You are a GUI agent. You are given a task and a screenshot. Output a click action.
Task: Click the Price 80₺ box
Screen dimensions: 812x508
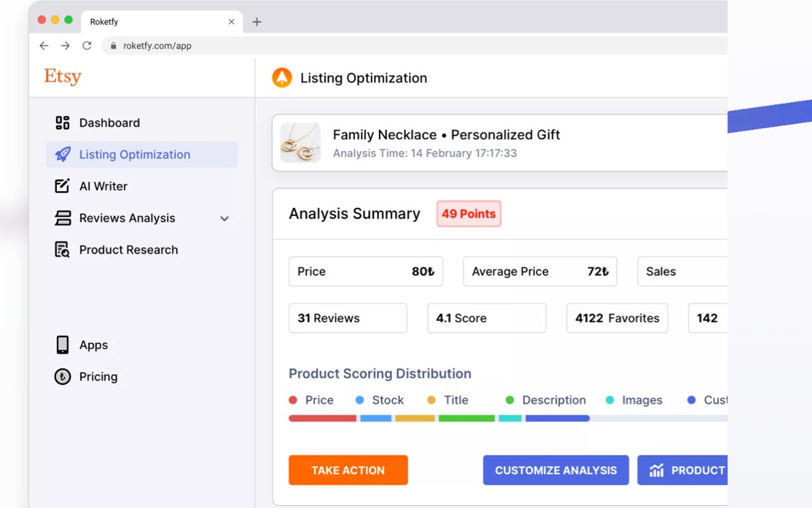coord(366,272)
